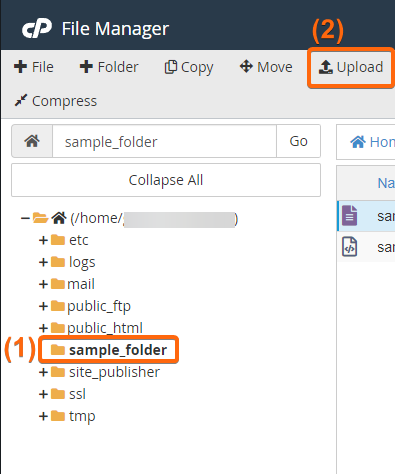
Task: Select the mail folder in tree
Action: 73,284
